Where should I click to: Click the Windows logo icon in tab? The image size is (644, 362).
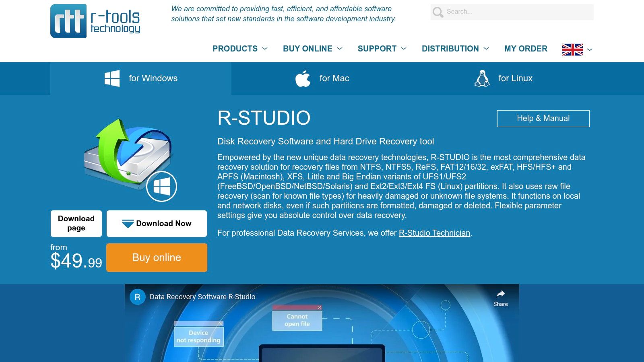coord(112,78)
